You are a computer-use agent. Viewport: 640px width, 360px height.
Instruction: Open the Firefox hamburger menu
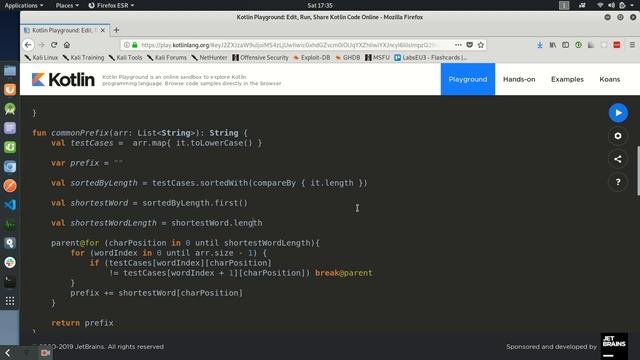632,45
